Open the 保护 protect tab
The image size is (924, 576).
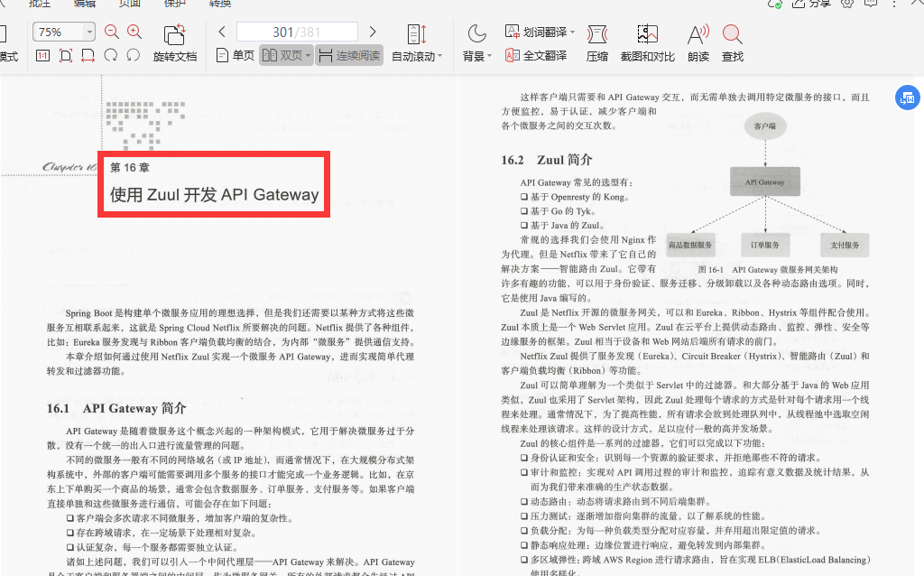tap(174, 4)
